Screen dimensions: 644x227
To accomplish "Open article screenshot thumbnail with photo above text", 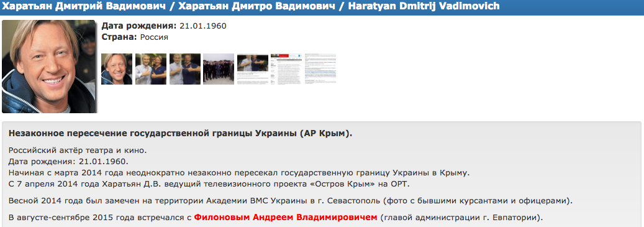I will 253,69.
